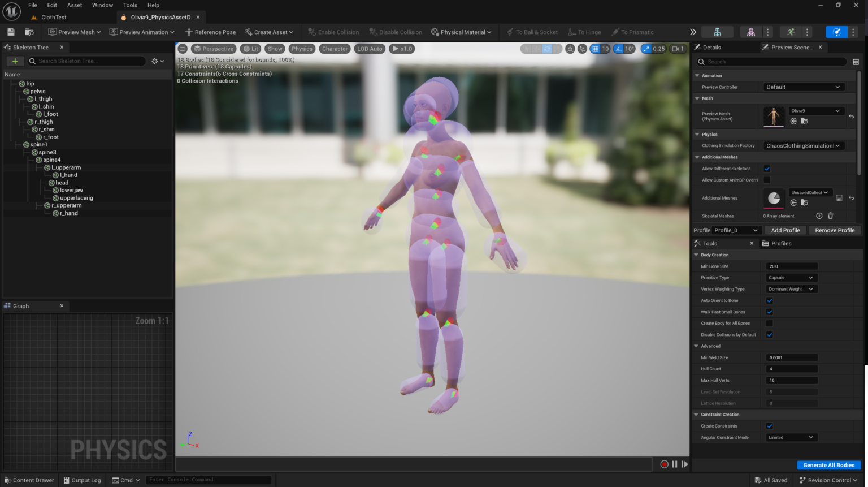868x487 pixels.
Task: Open the viewport options hamburger menu
Action: coord(183,49)
